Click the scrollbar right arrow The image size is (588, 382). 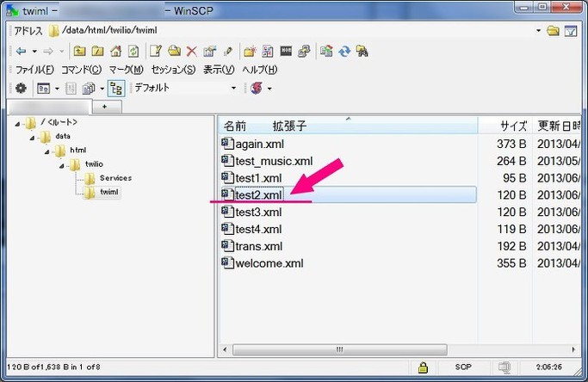click(x=573, y=350)
